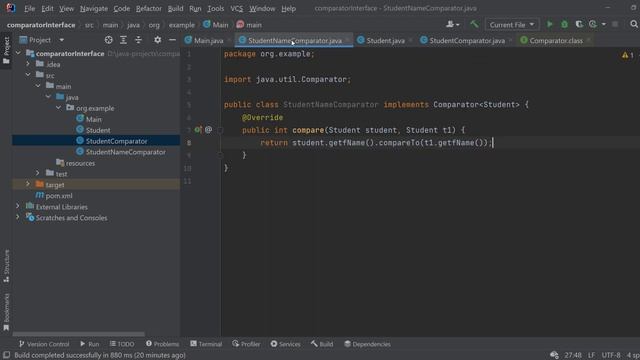This screenshot has height=360, width=640.
Task: Expand the .idea folder
Action: point(28,64)
